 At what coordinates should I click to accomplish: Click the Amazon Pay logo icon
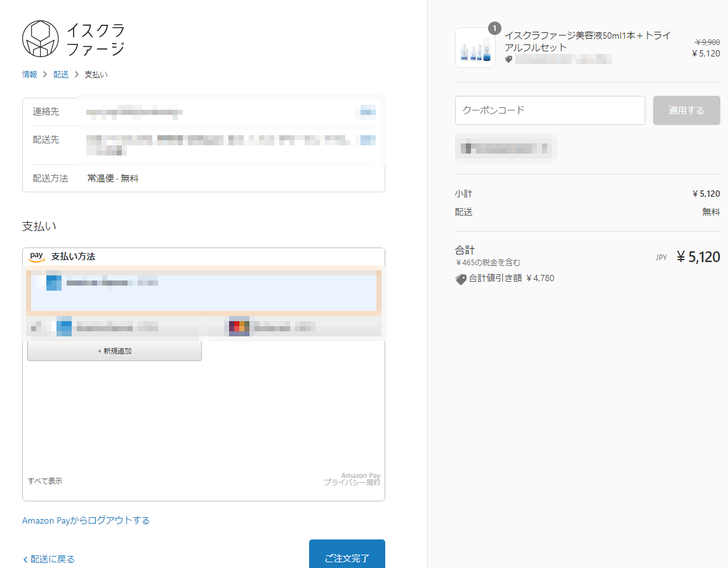click(x=37, y=256)
